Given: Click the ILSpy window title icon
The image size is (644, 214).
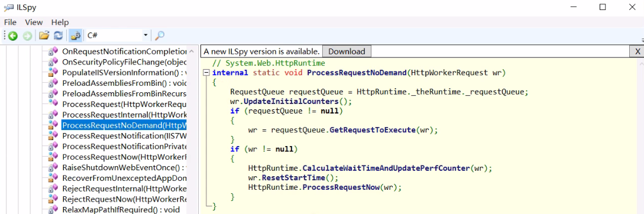Looking at the screenshot, I should (8, 8).
